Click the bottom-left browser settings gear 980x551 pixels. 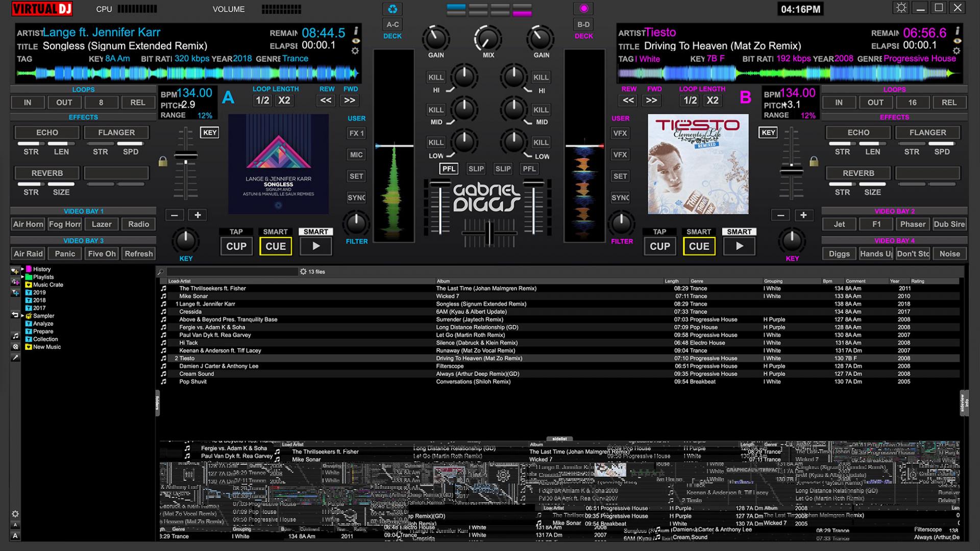coord(15,514)
